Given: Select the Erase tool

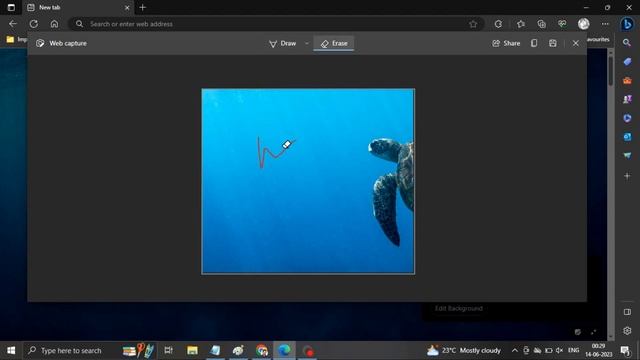Looking at the screenshot, I should [x=334, y=43].
